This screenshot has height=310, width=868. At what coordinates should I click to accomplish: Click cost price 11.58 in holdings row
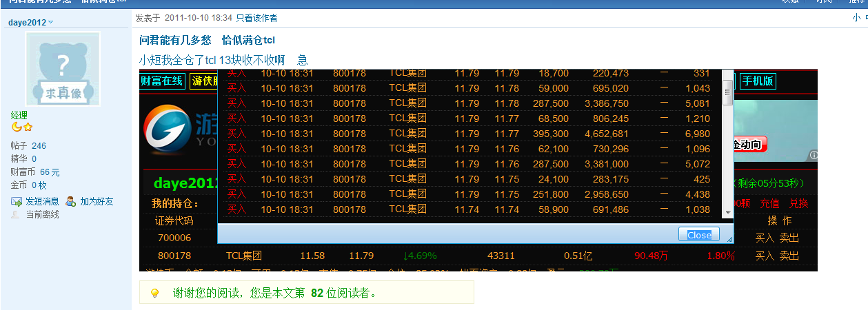point(312,256)
